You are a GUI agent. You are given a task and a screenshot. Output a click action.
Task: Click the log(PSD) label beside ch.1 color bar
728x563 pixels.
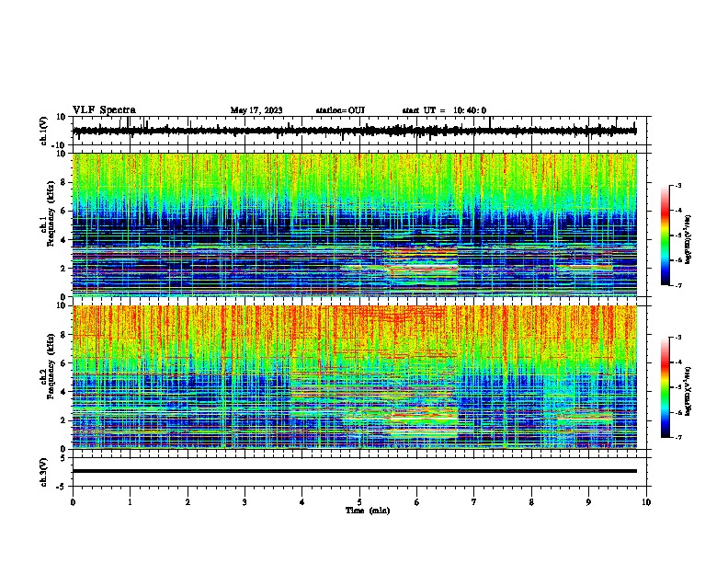pyautogui.click(x=688, y=239)
